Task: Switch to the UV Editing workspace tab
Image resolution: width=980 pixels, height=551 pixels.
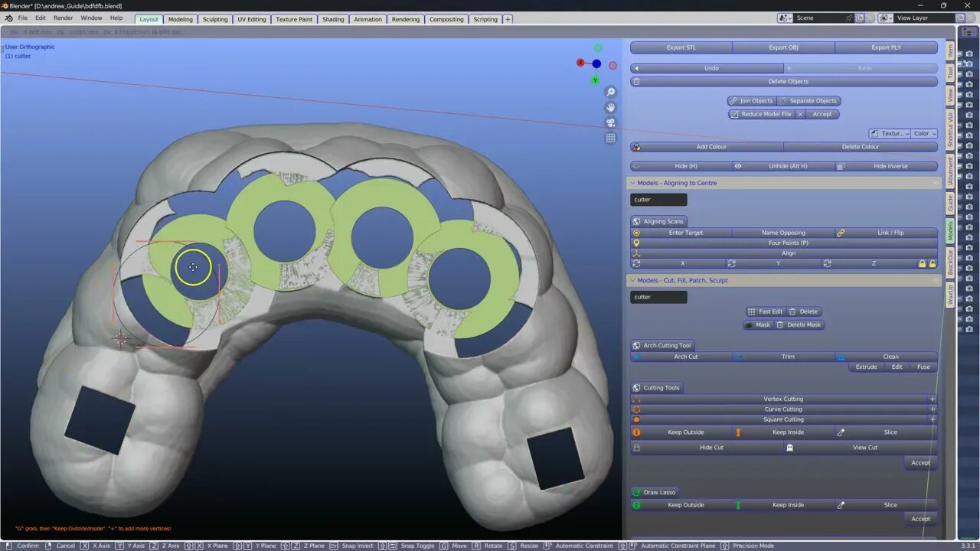Action: tap(252, 19)
